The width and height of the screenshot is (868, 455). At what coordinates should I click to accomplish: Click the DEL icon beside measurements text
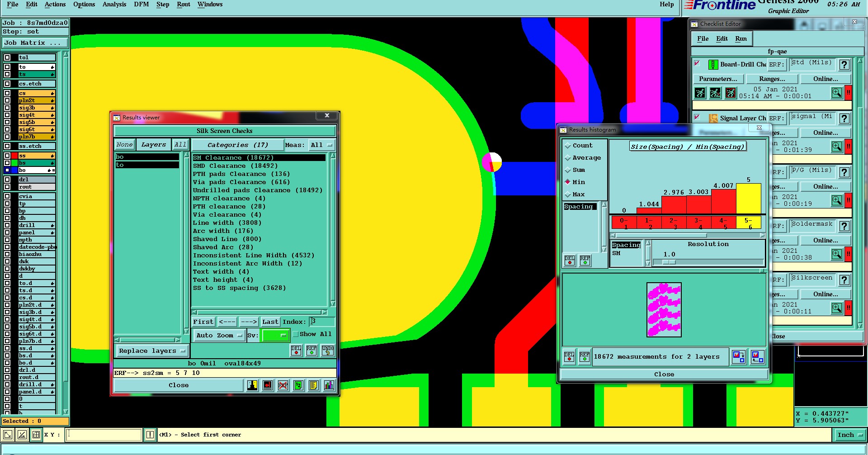coord(569,357)
